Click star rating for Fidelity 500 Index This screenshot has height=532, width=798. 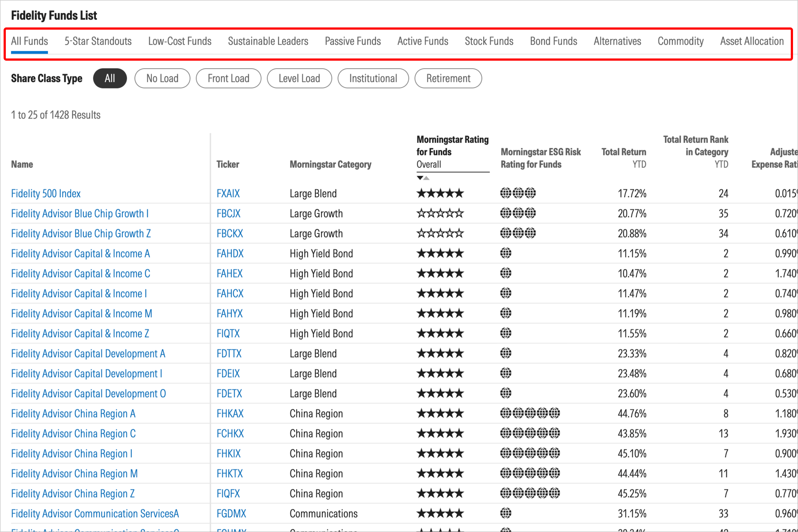(440, 193)
